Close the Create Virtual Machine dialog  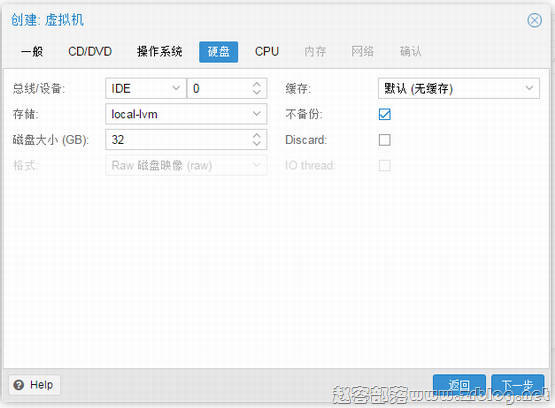(x=534, y=20)
